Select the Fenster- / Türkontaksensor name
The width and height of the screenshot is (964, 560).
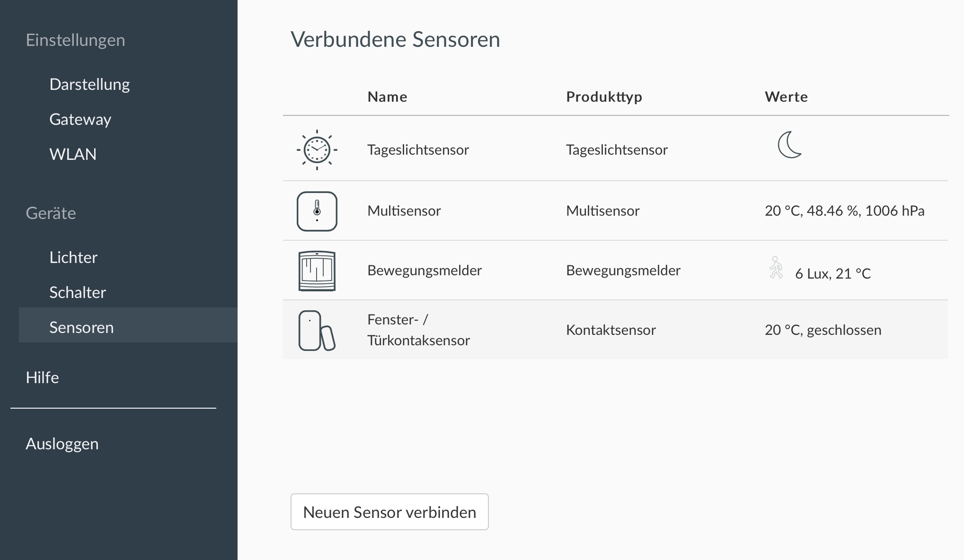click(418, 330)
